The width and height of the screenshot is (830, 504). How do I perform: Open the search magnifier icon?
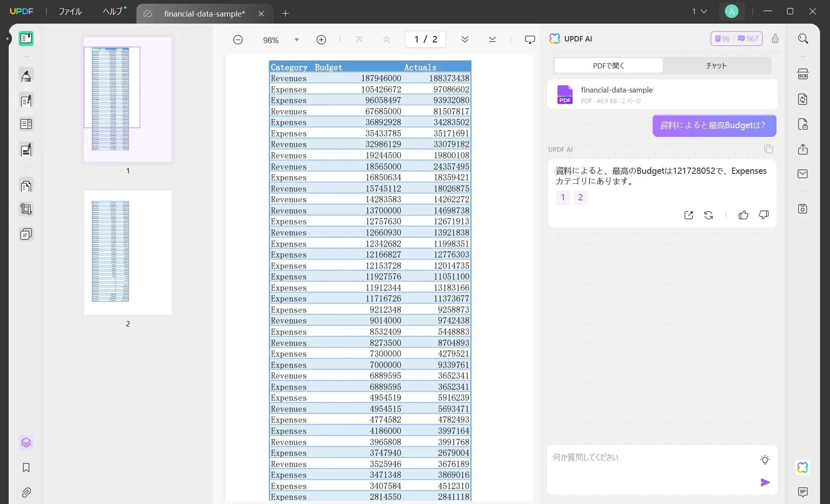[x=803, y=39]
